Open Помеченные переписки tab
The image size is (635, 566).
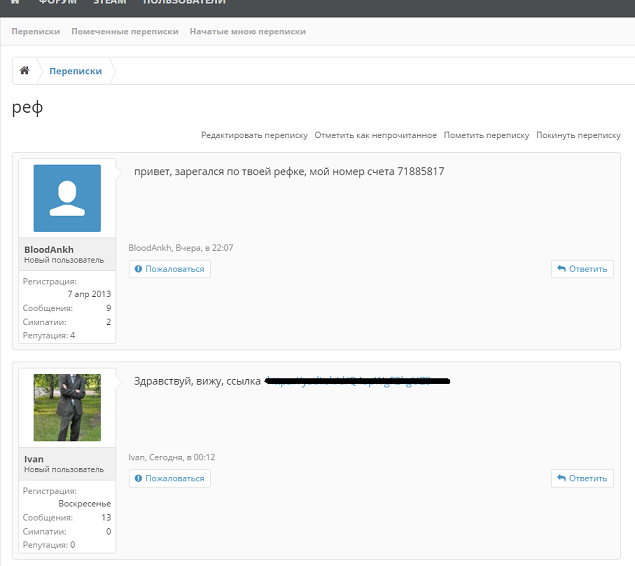(x=125, y=31)
